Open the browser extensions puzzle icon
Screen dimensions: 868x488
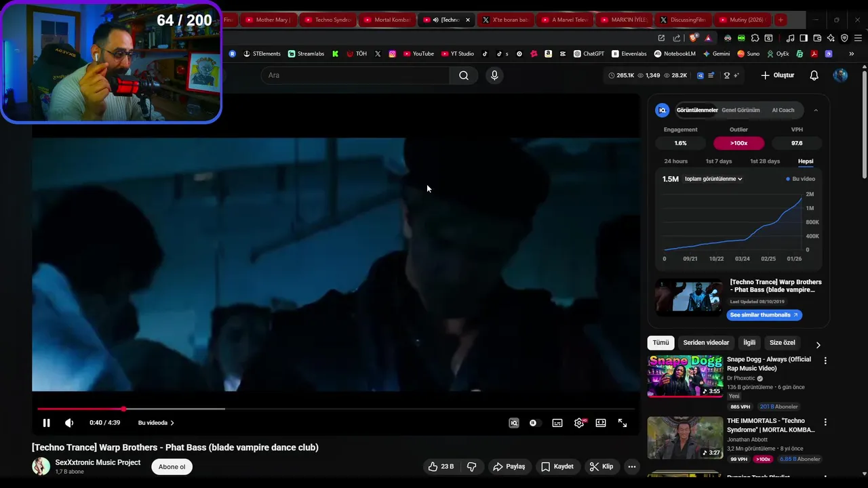tap(755, 38)
